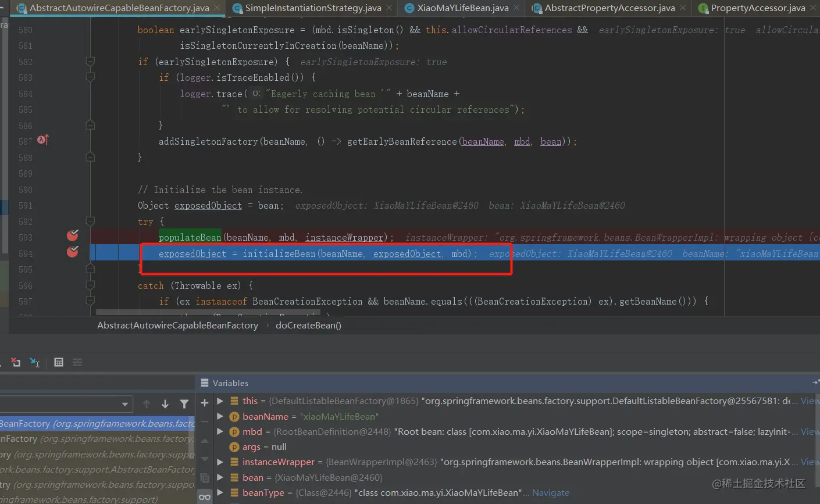Go to previous frame with up arrow
The height and width of the screenshot is (504, 820).
(147, 403)
